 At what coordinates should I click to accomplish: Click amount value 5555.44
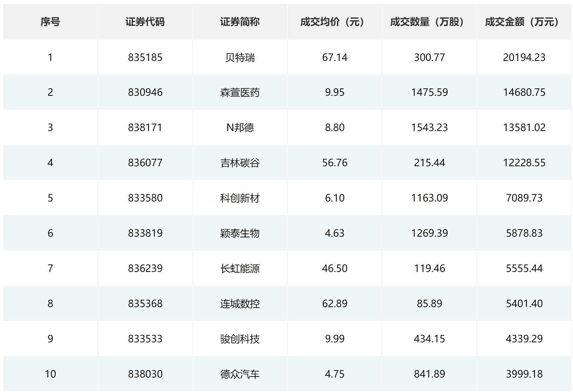pos(524,268)
